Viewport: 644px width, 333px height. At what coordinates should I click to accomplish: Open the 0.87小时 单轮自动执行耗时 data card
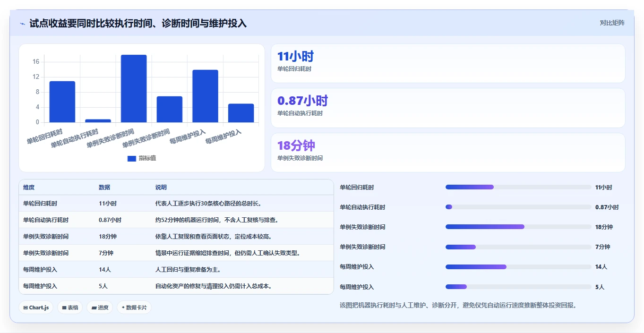pos(448,108)
